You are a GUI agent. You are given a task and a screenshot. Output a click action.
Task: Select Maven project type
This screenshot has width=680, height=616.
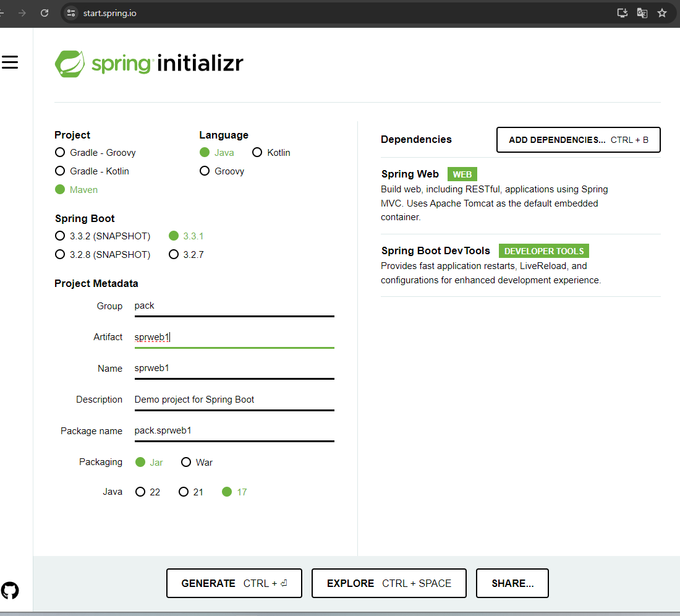point(76,190)
